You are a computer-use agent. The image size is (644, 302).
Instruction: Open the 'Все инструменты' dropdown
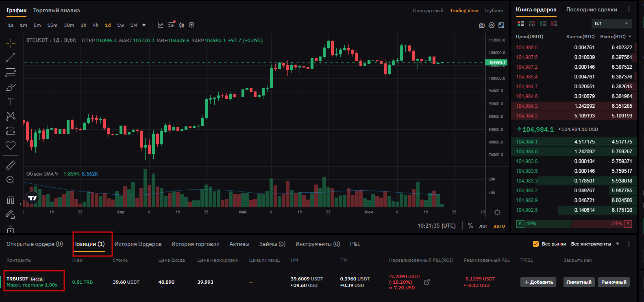(595, 244)
